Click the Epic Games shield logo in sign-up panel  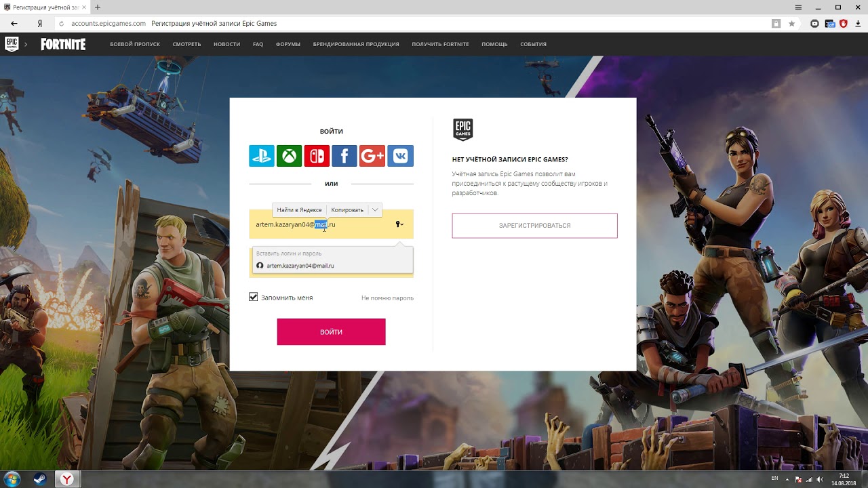(x=462, y=129)
